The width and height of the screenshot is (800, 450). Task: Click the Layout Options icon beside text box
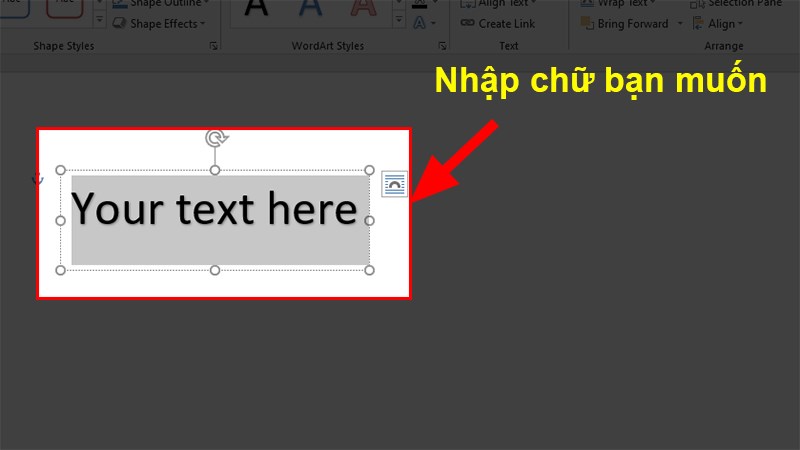click(395, 183)
